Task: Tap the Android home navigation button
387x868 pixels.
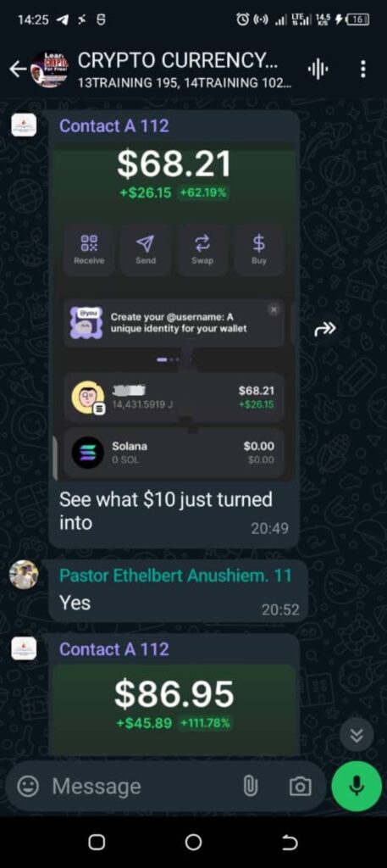Action: (x=193, y=843)
